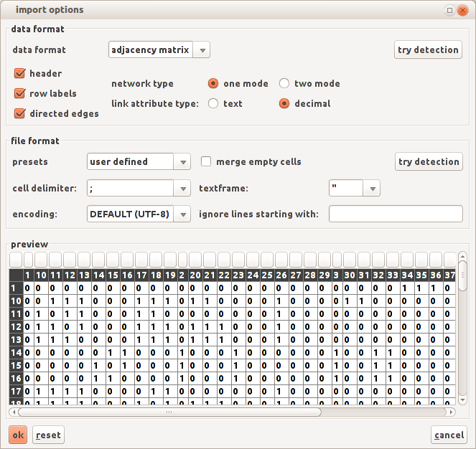Viewport: 476px width, 449px height.
Task: Enable the merge empty cells checkbox
Action: click(x=206, y=161)
